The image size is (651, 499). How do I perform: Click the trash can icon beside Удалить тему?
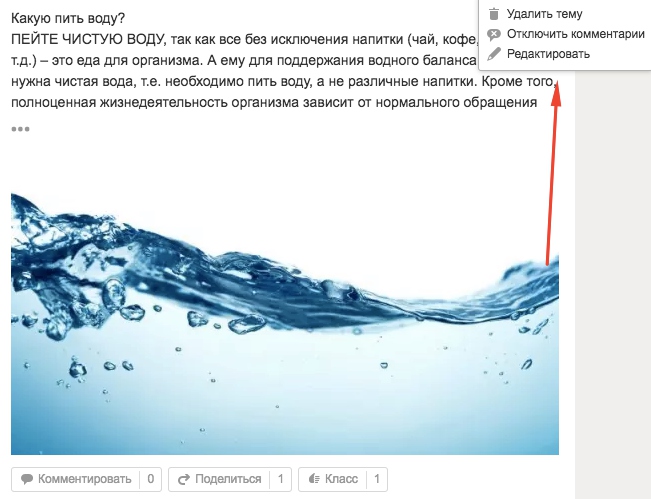[x=494, y=14]
